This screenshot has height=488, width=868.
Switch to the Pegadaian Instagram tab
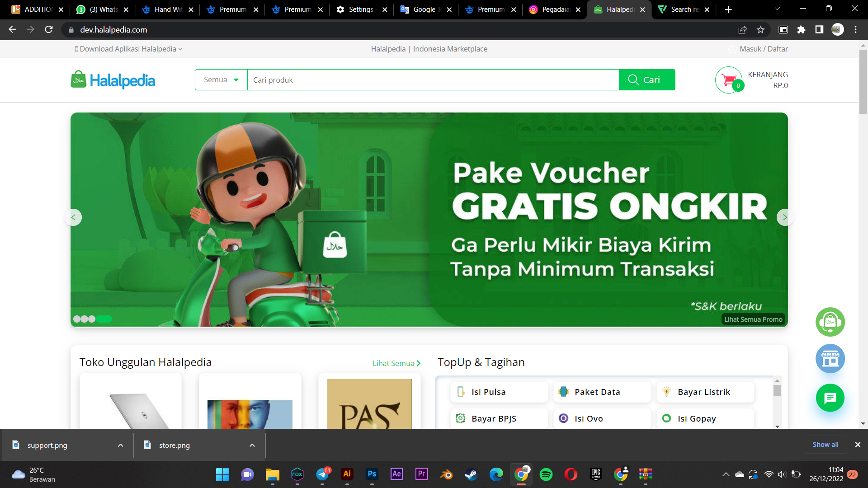coord(554,9)
